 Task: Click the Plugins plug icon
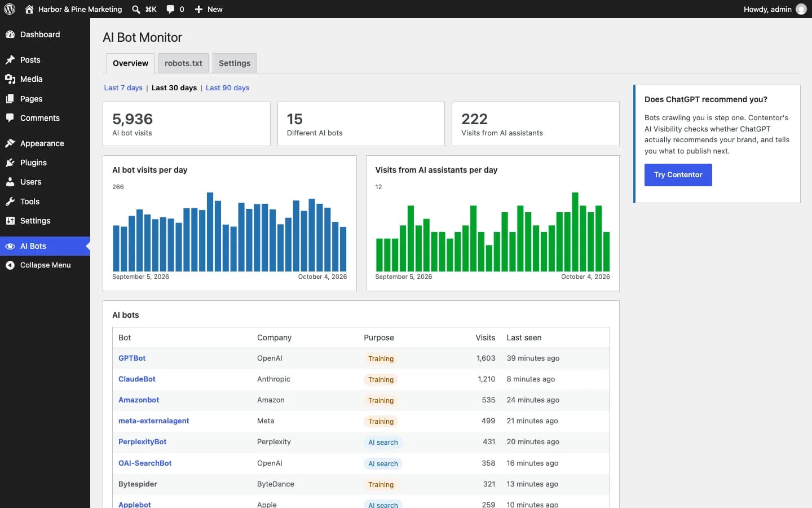point(10,163)
